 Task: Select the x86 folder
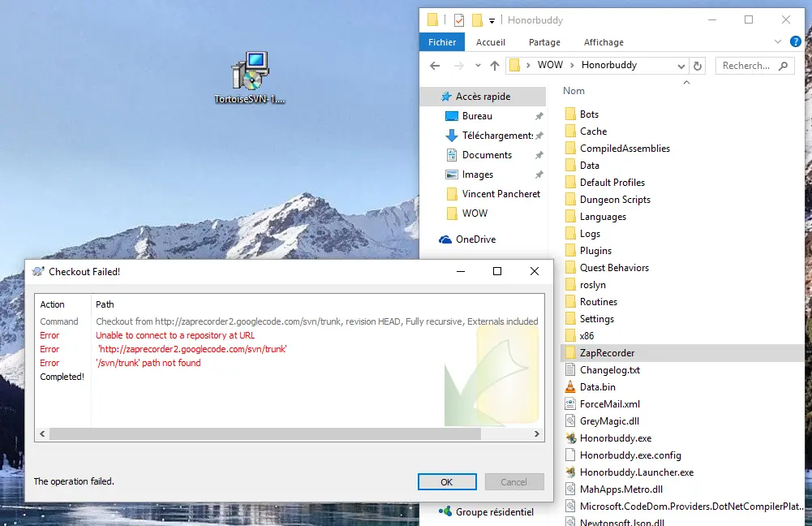coord(586,336)
